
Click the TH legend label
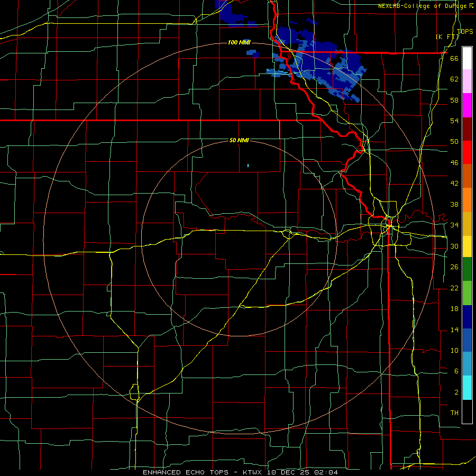pos(454,413)
